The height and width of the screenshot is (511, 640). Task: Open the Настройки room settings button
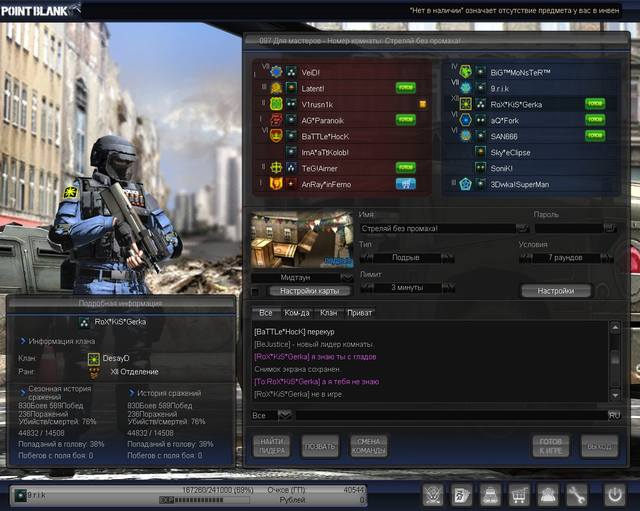coord(556,291)
